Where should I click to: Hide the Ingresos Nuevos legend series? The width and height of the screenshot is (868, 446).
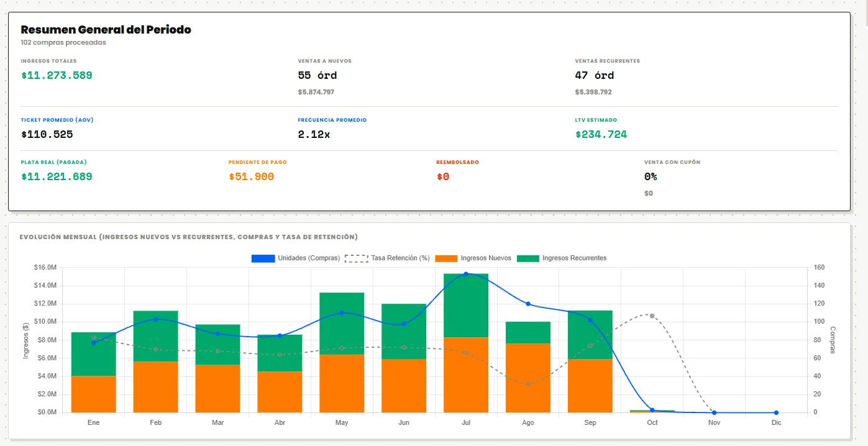473,258
